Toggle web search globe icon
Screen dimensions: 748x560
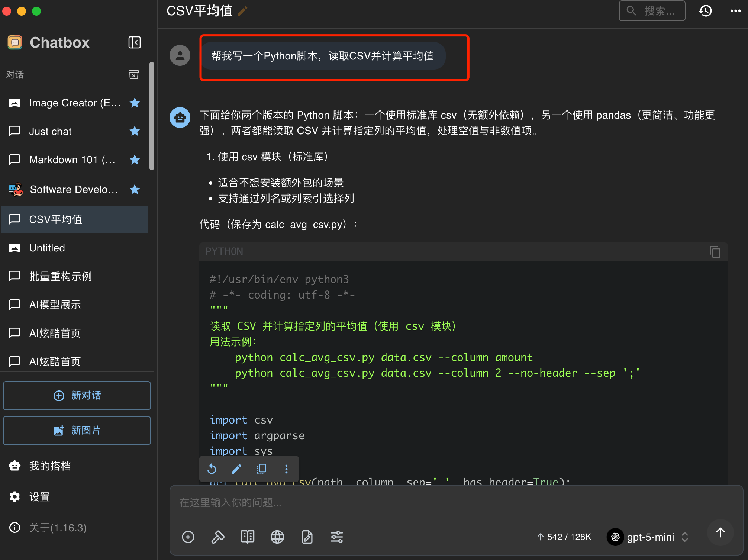click(277, 537)
